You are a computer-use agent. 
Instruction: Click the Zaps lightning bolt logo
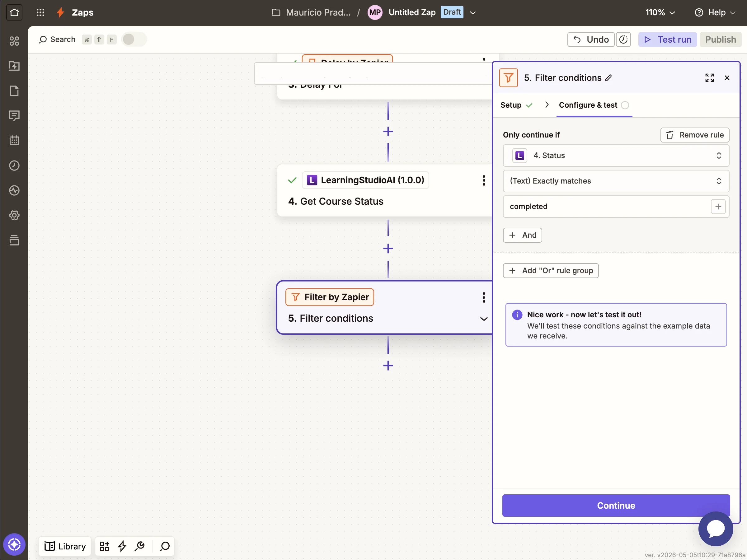[x=60, y=12]
